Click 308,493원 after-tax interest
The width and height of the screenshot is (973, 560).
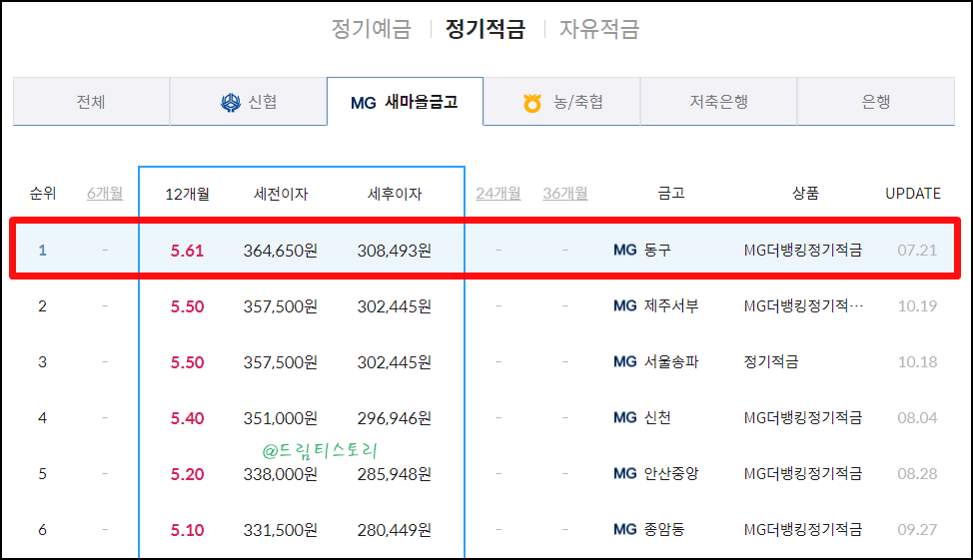click(x=395, y=251)
